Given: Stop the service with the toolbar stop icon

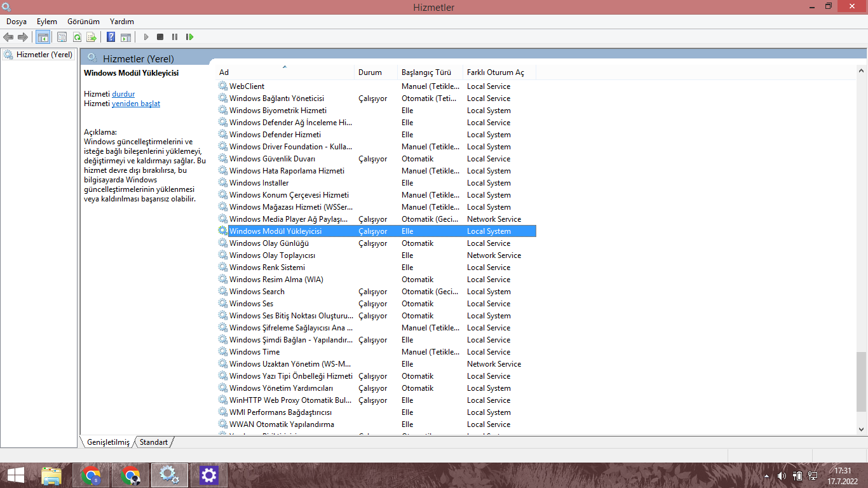Looking at the screenshot, I should coord(160,37).
